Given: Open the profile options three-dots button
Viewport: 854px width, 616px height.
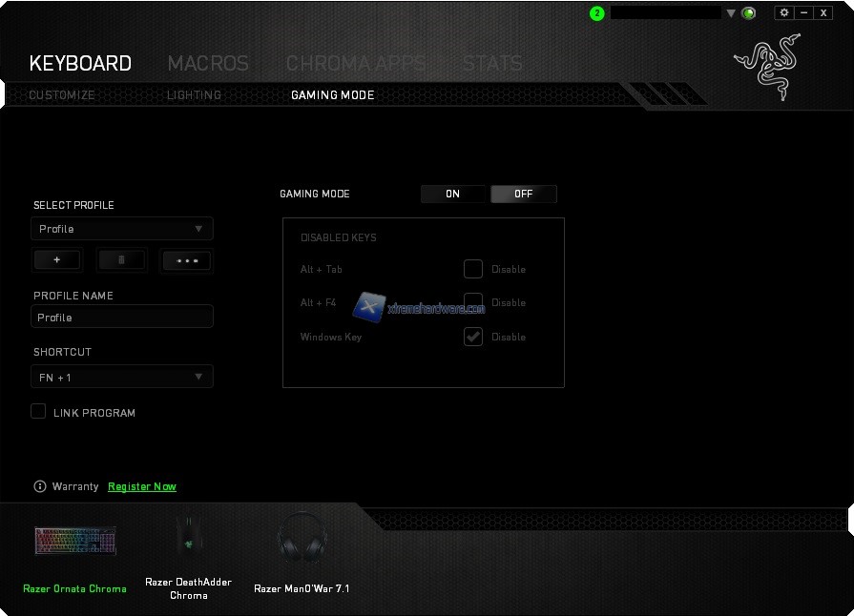Looking at the screenshot, I should click(x=186, y=260).
